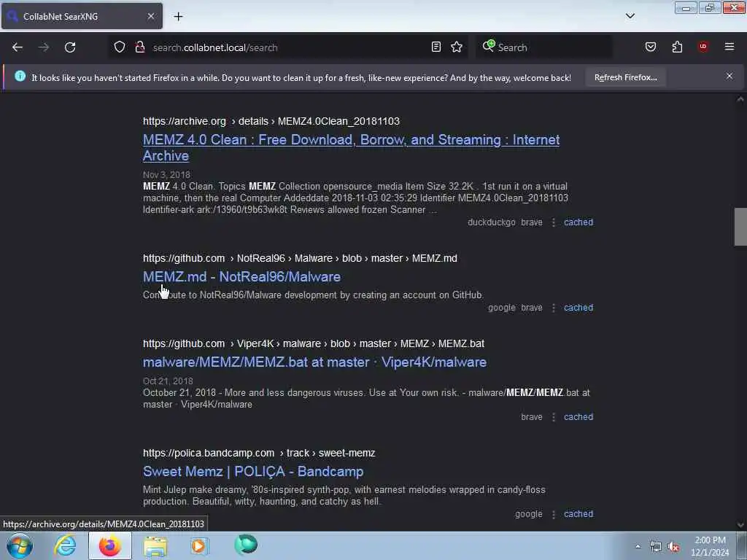Expand options menu on archive.org result
Viewport: 747px width, 560px height.
coord(554,222)
